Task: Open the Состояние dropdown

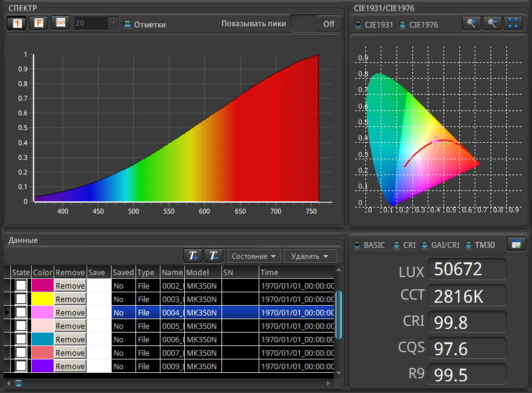Action: coord(254,256)
